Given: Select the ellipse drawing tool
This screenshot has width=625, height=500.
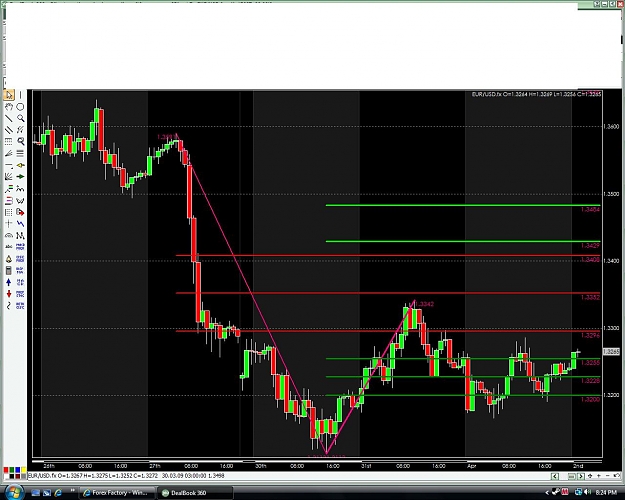Looking at the screenshot, I should 20,106.
